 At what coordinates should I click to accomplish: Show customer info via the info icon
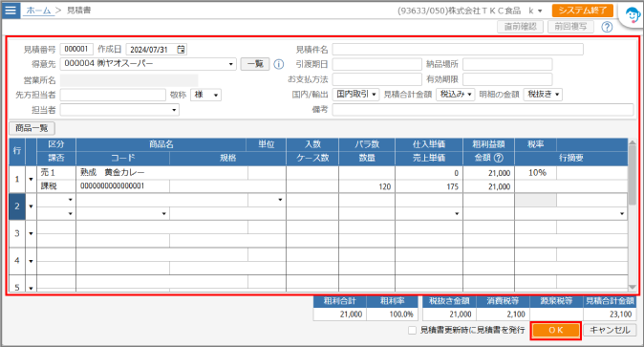tap(279, 64)
